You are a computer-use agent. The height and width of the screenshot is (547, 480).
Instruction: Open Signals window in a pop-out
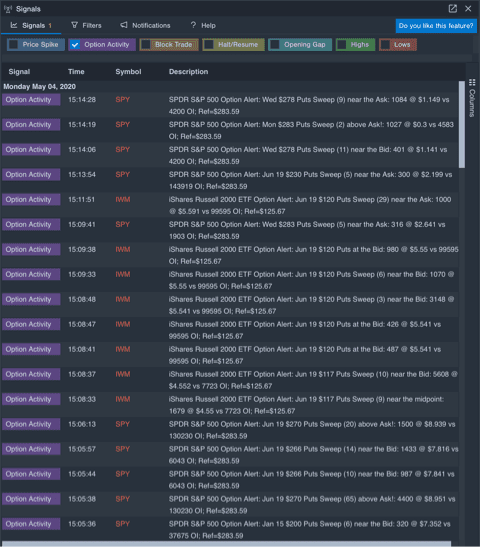coord(452,9)
